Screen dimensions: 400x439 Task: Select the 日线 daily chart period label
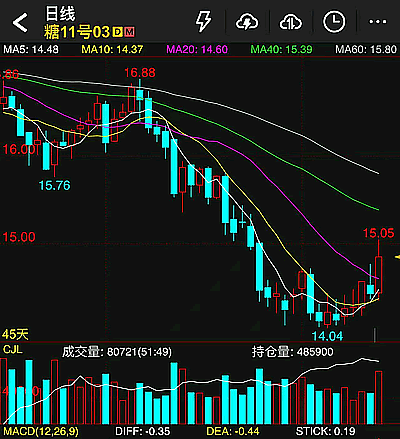(x=60, y=14)
